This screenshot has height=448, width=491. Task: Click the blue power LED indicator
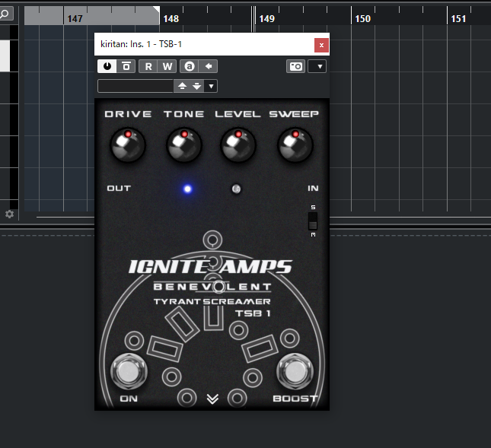click(187, 189)
